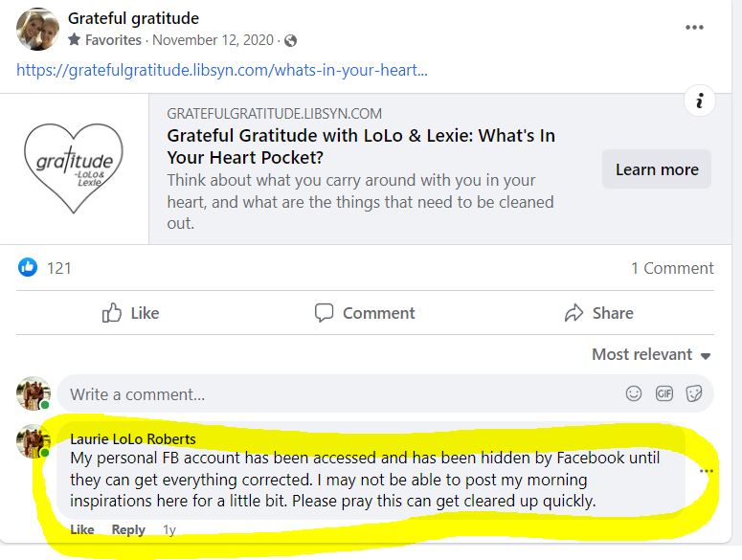Open the emoji picker in comment box
This screenshot has height=560, width=742.
pos(634,393)
